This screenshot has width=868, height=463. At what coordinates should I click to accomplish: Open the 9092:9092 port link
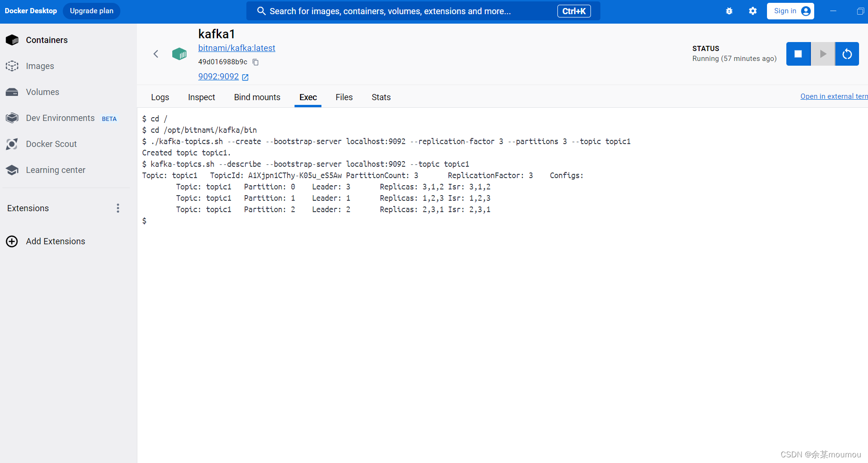click(x=219, y=77)
